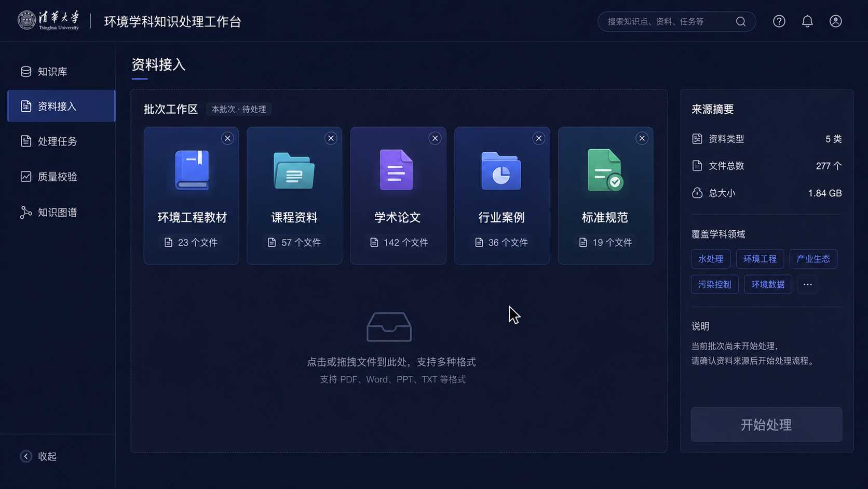
Task: Collapse the sidebar with 收起
Action: 38,456
